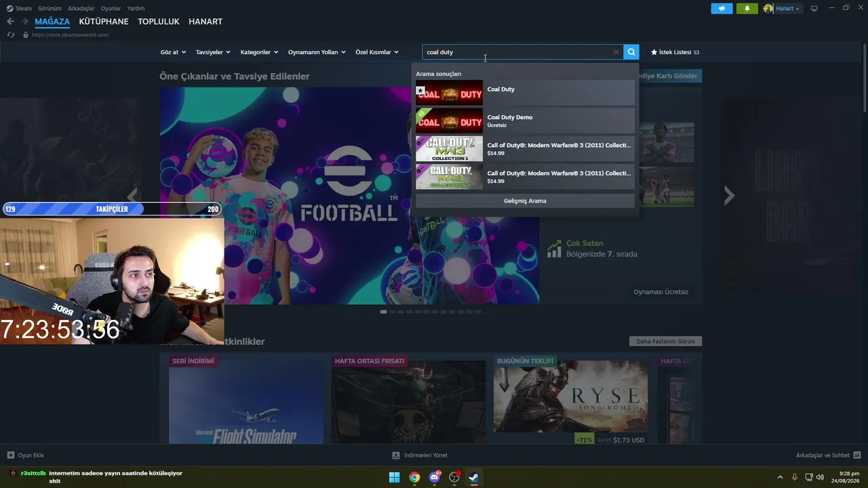The height and width of the screenshot is (488, 868).
Task: Click the volume speaker tray icon
Action: [x=820, y=477]
